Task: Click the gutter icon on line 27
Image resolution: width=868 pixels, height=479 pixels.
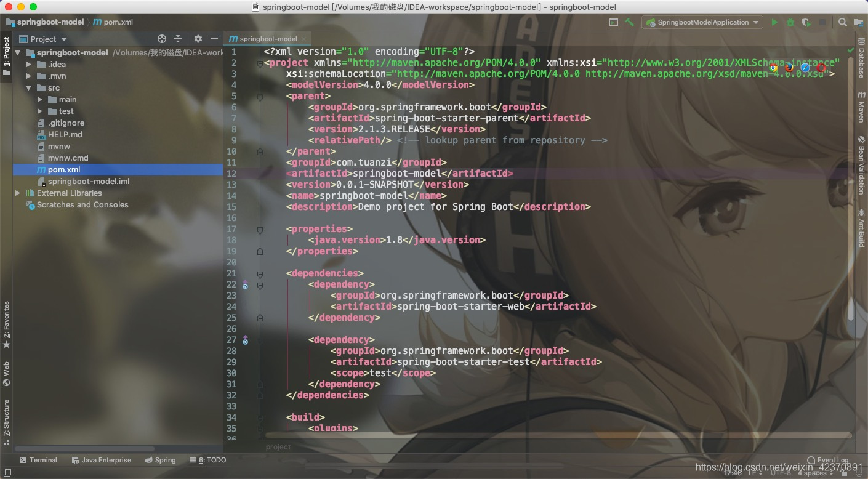Action: click(245, 340)
